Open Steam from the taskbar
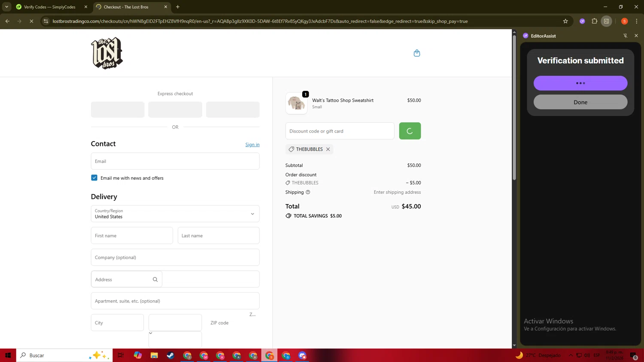The width and height of the screenshot is (644, 362). pos(170,355)
